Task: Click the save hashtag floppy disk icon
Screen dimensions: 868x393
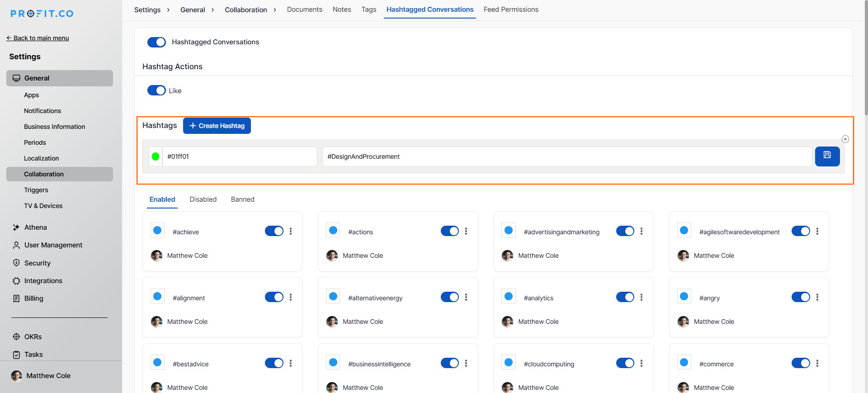Action: (827, 156)
